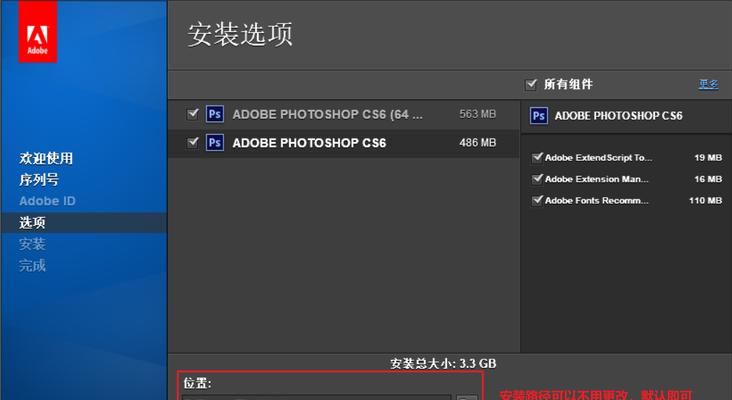Toggle the 486 MB Adobe Photoshop CS6 checkbox
This screenshot has height=400, width=732.
point(193,143)
